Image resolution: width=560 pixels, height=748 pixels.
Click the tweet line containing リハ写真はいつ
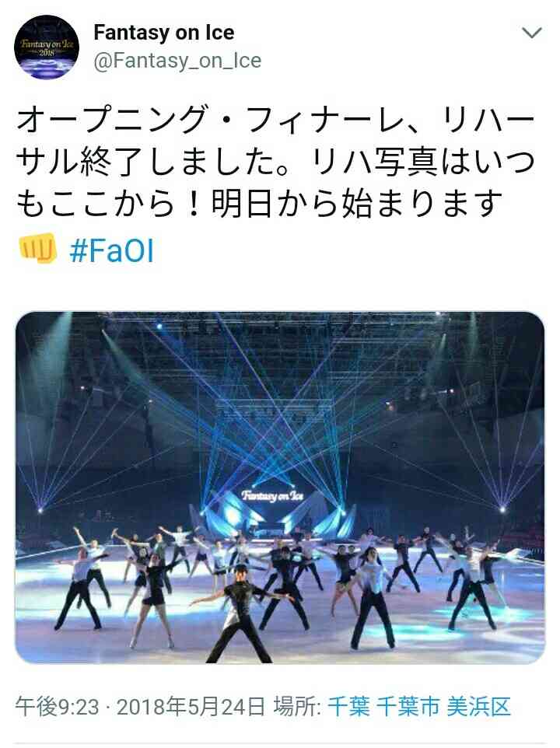(275, 162)
